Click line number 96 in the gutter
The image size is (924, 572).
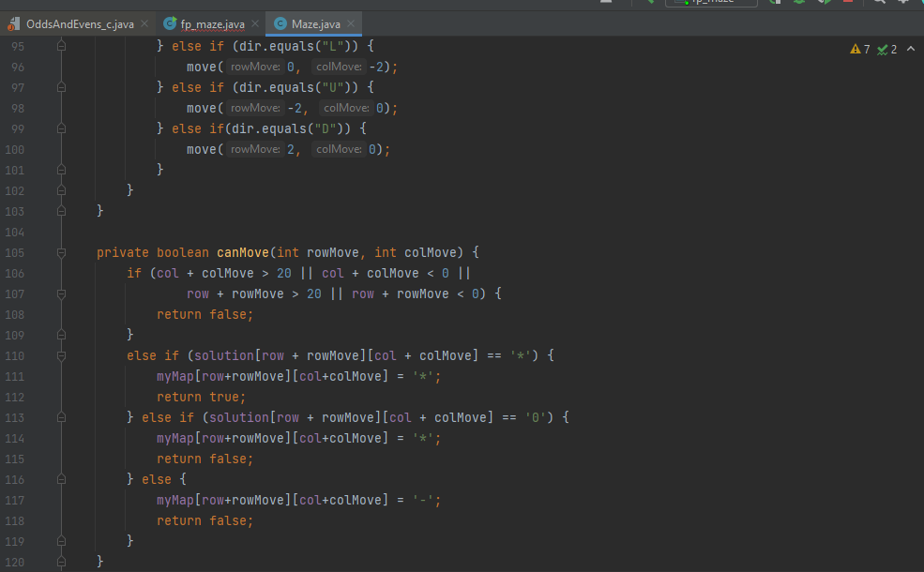18,68
